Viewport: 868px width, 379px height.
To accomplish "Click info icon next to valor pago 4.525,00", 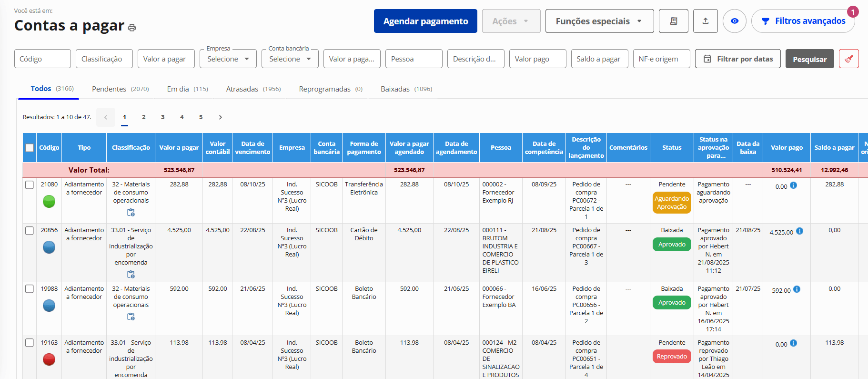I will (x=799, y=231).
